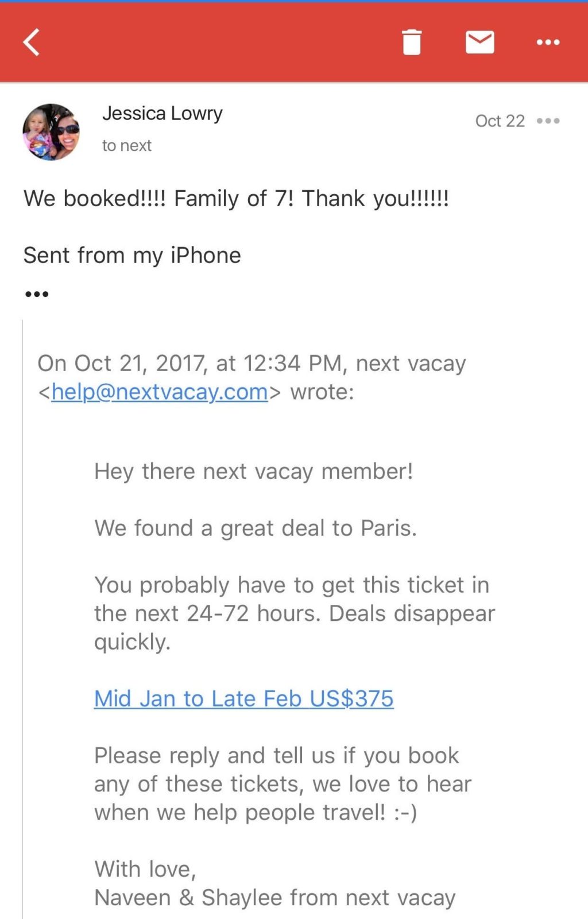
Task: Tap the "next 24-72 hours" paragraph
Action: point(294,613)
